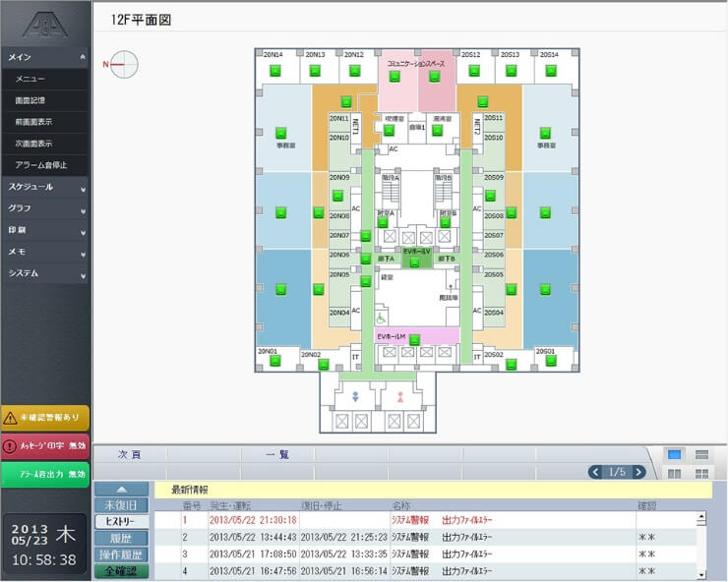Select the green indicator in room 20S14
This screenshot has height=582, width=728.
(x=552, y=70)
